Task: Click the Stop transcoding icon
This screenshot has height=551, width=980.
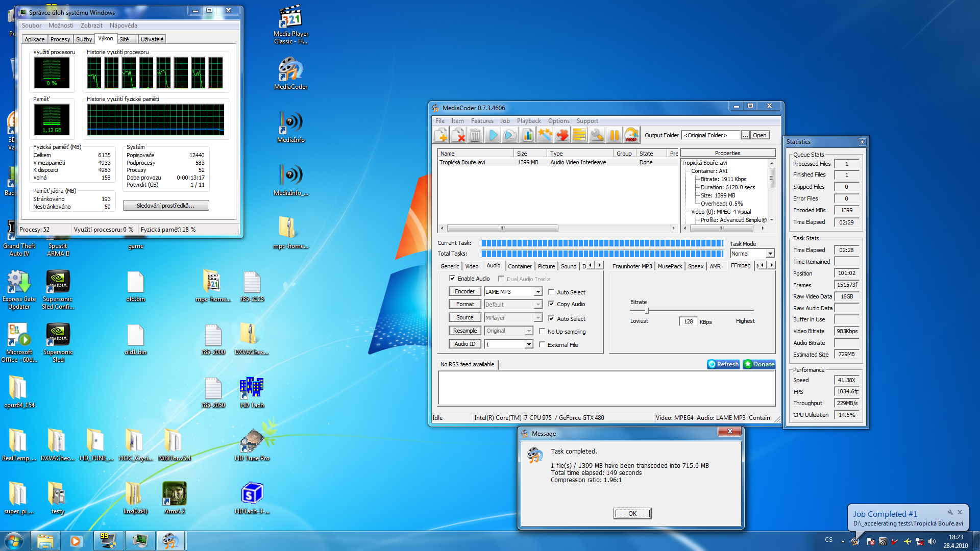Action: [x=631, y=135]
